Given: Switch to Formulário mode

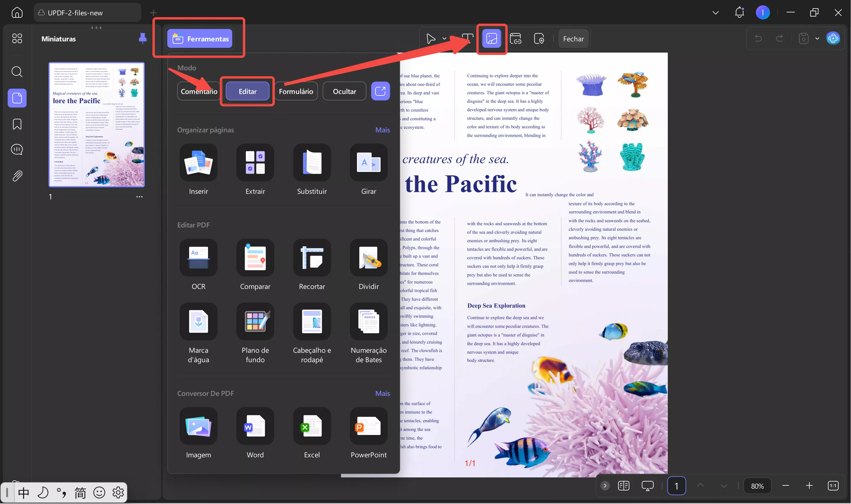Looking at the screenshot, I should [x=296, y=91].
